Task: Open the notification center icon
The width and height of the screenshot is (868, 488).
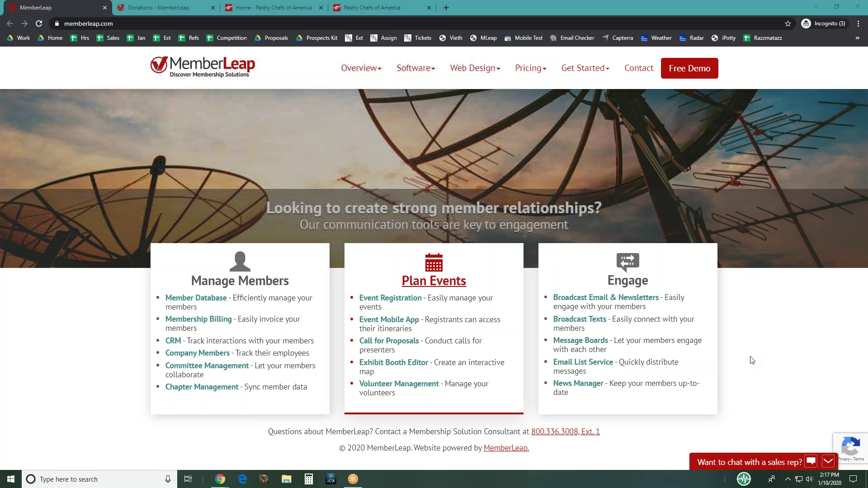Action: (x=853, y=479)
